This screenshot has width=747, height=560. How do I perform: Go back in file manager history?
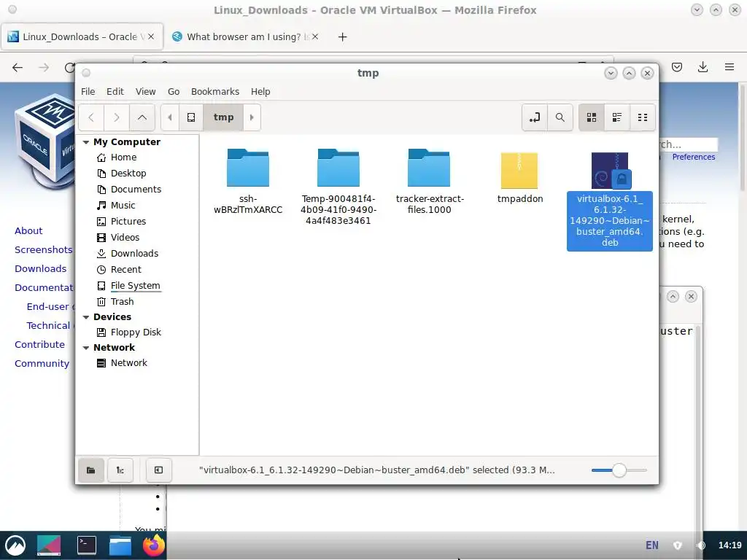[91, 117]
